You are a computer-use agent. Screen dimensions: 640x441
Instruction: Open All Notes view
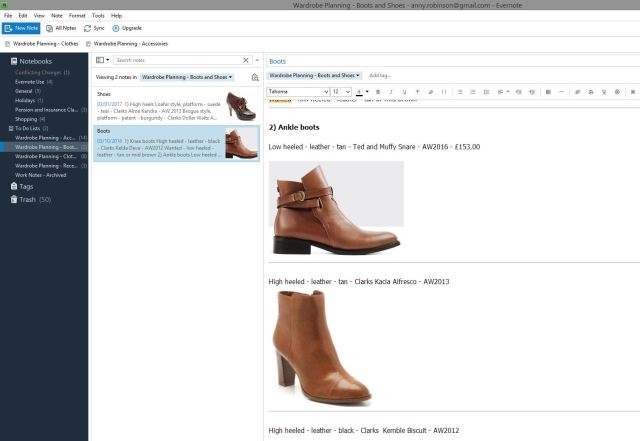61,28
